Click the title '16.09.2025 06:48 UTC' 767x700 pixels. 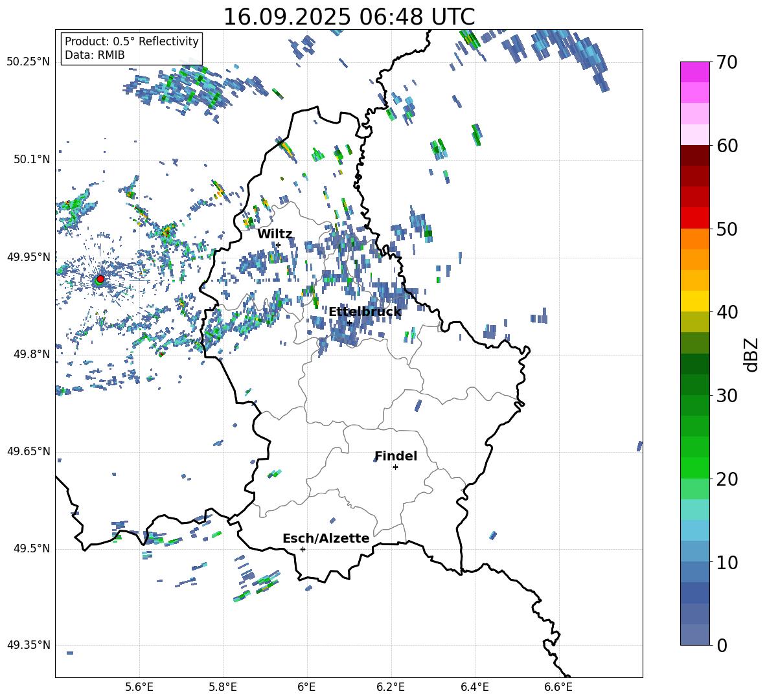[349, 17]
